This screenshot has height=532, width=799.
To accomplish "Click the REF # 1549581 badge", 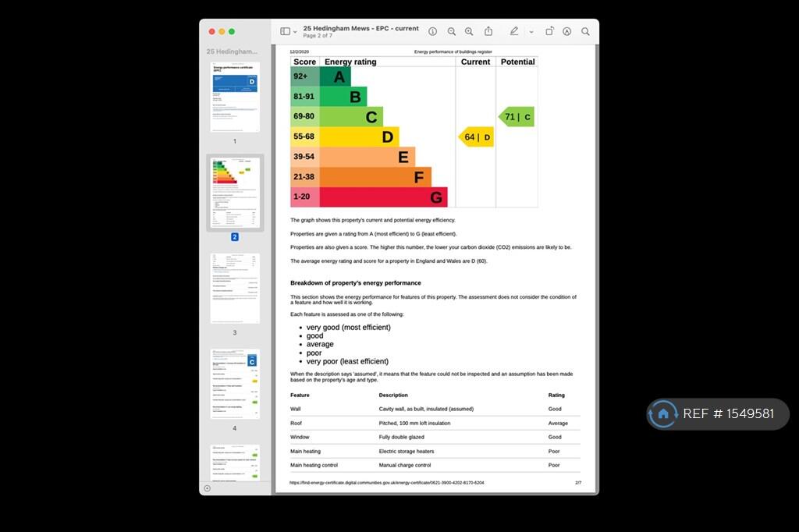I will pyautogui.click(x=717, y=414).
